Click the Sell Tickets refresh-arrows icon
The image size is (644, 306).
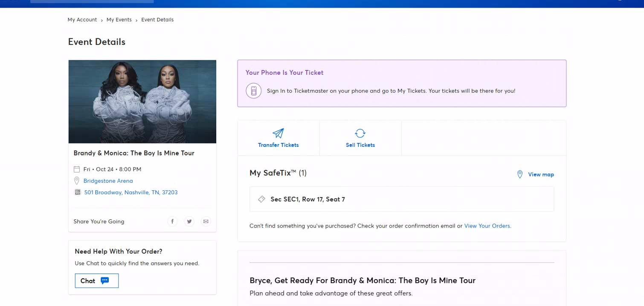(360, 133)
